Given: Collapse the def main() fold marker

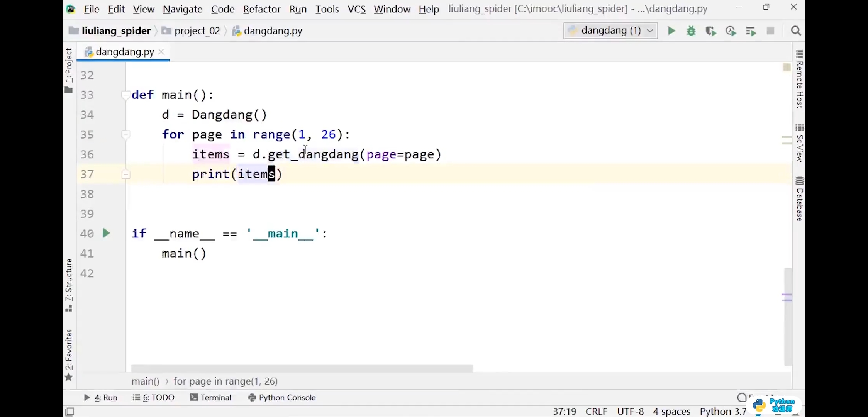Looking at the screenshot, I should (125, 95).
